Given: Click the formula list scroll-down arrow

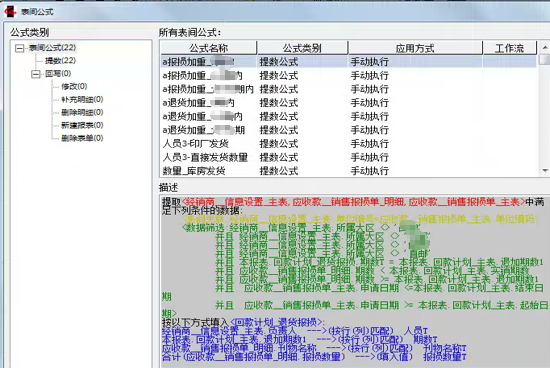Looking at the screenshot, I should [545, 170].
